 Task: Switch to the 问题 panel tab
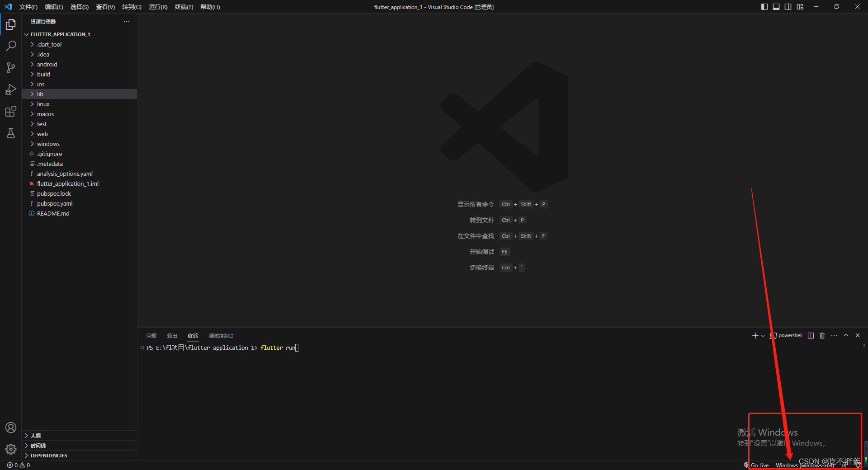tap(151, 336)
